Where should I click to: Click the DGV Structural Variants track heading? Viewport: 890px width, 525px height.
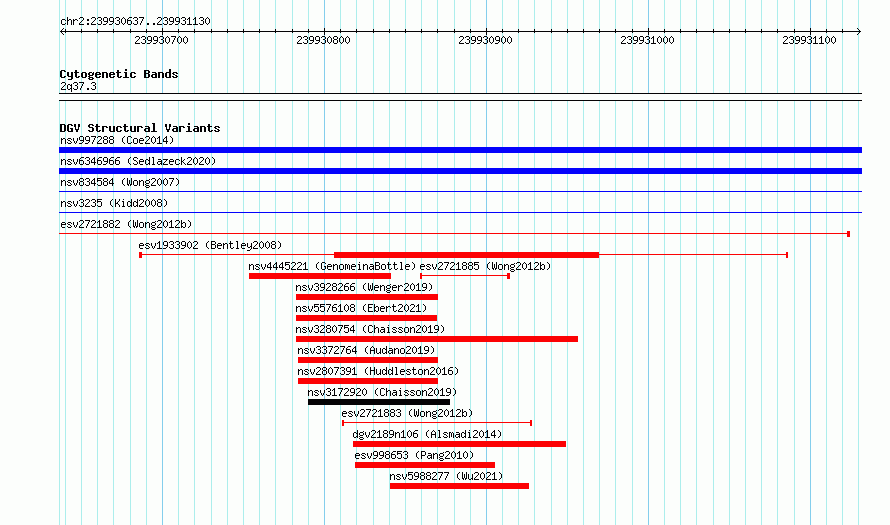click(140, 128)
